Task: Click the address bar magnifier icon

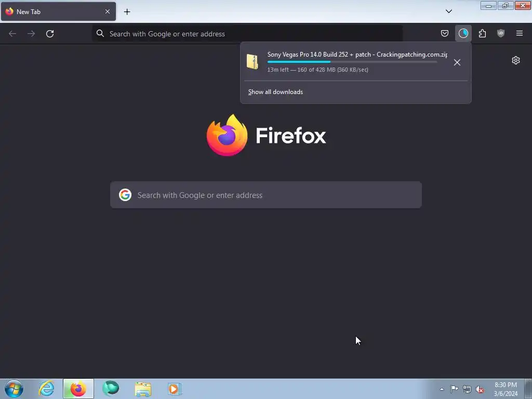Action: click(x=100, y=33)
